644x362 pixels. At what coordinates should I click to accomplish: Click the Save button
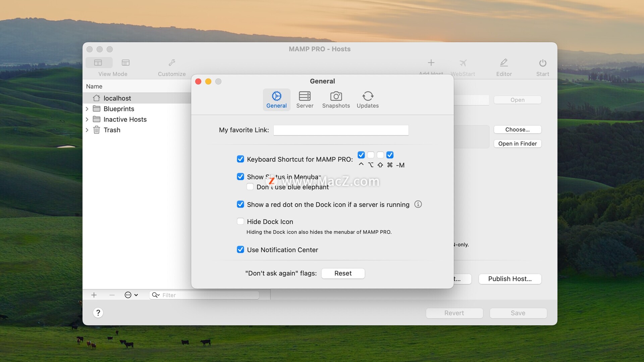point(518,313)
